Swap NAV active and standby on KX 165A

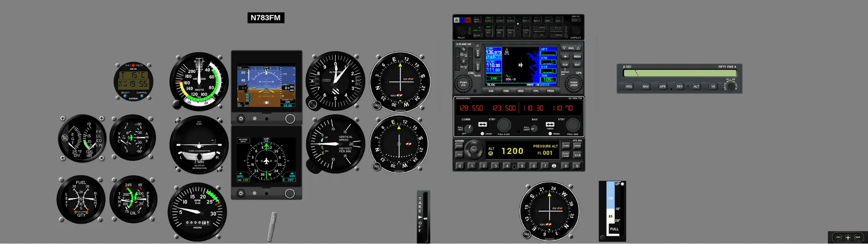[550, 124]
